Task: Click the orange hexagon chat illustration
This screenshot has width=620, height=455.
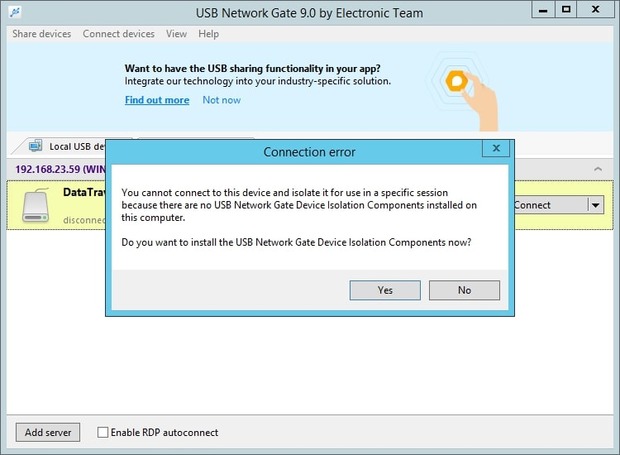Action: tap(456, 81)
